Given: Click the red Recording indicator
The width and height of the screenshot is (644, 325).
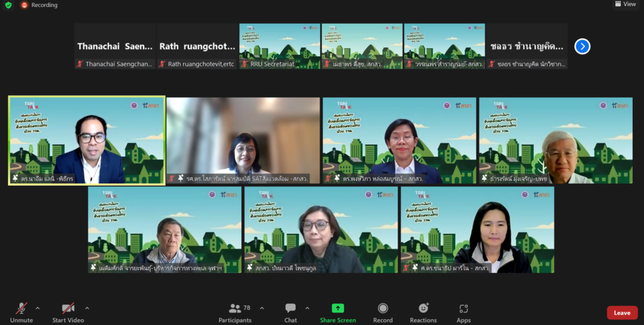Looking at the screenshot, I should [39, 5].
